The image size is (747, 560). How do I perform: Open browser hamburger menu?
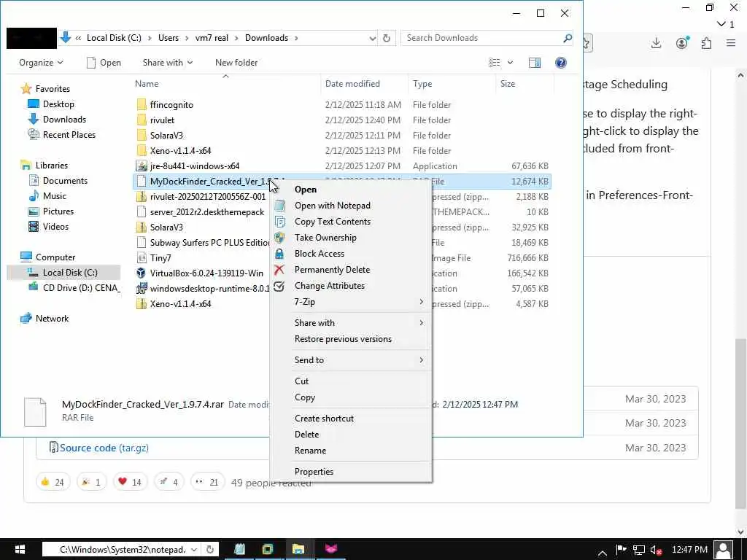point(731,43)
